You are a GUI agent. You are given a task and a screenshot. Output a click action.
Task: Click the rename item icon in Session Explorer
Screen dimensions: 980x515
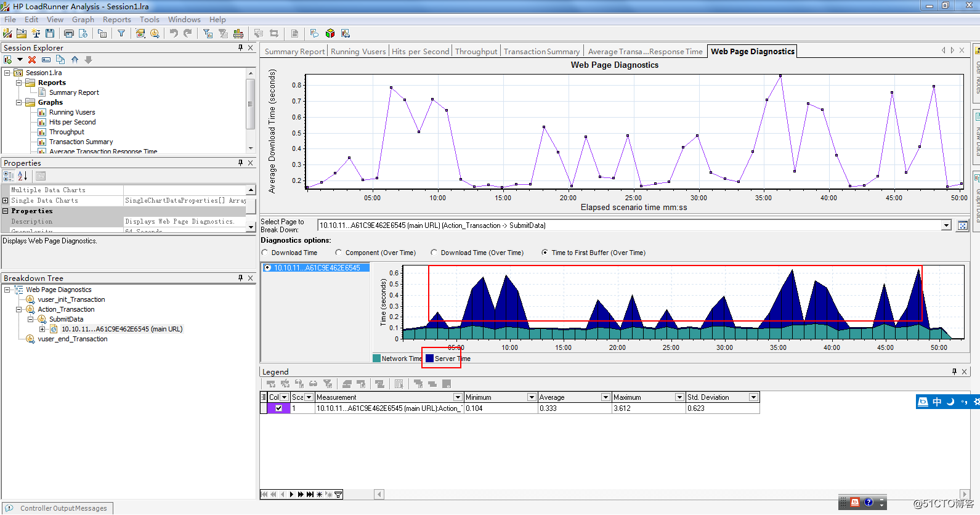click(x=46, y=60)
